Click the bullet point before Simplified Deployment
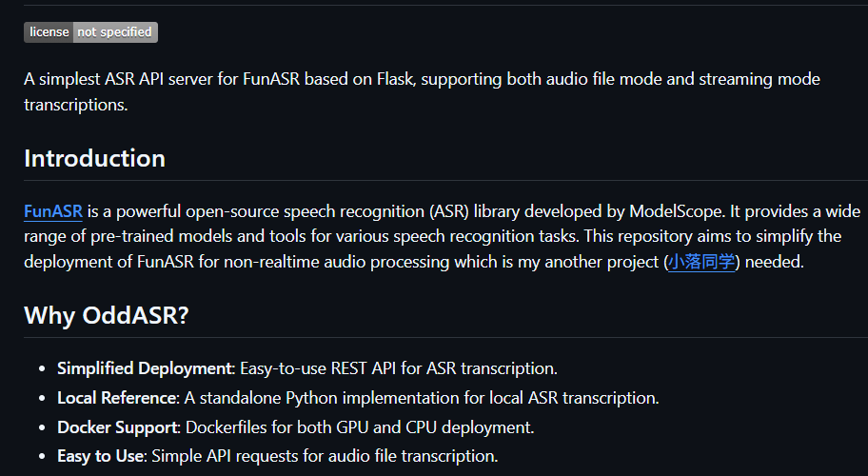This screenshot has height=476, width=868. pos(42,368)
